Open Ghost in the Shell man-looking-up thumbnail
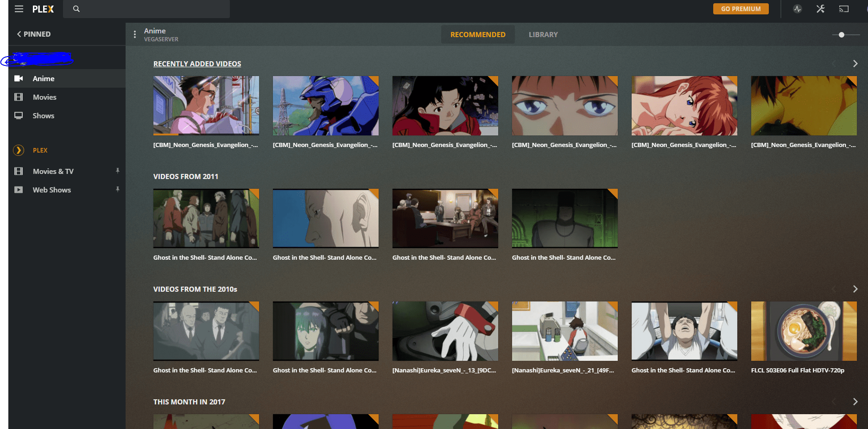The image size is (868, 429). pyautogui.click(x=684, y=331)
